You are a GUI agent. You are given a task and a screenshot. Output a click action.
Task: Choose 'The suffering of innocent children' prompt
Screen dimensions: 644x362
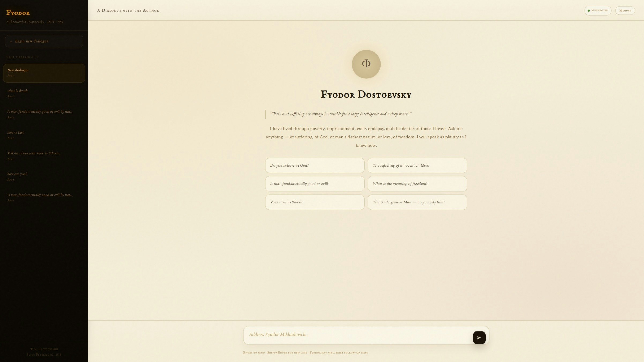(x=417, y=165)
